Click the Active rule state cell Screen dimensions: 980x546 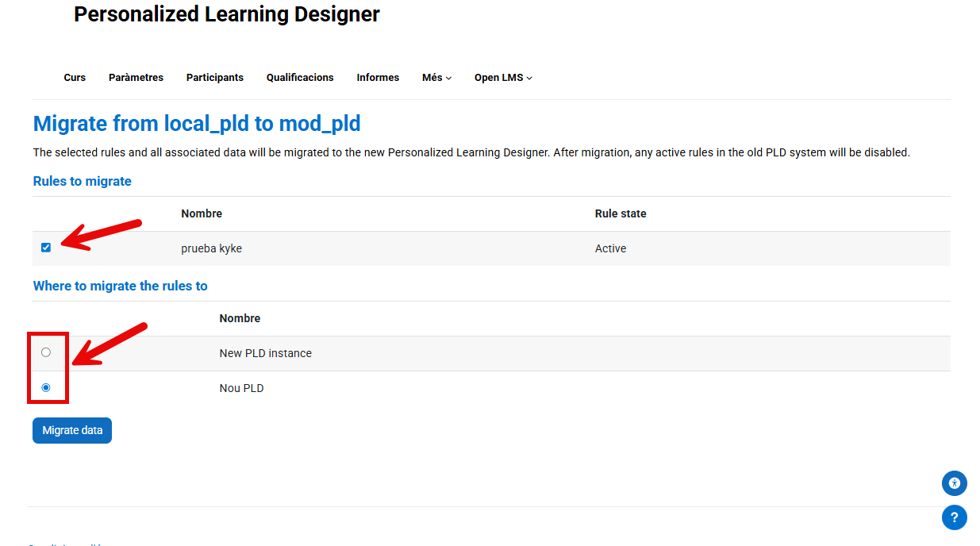(x=610, y=248)
